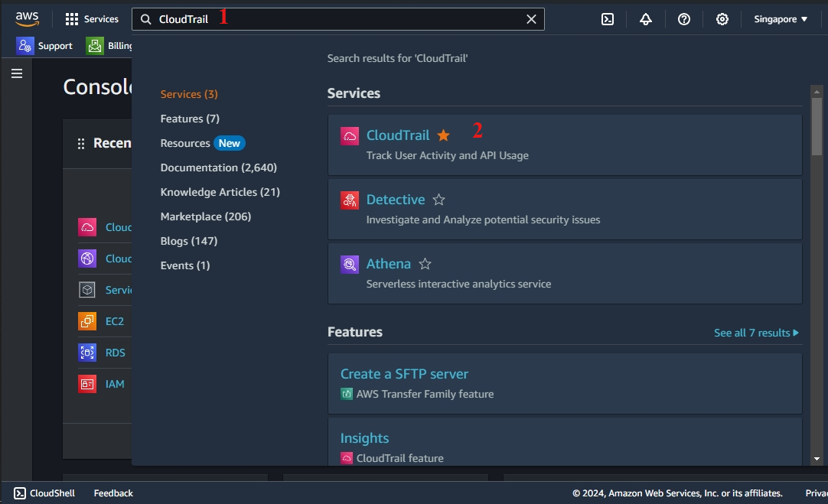
Task: Click the Billing shortcut icon
Action: point(95,46)
